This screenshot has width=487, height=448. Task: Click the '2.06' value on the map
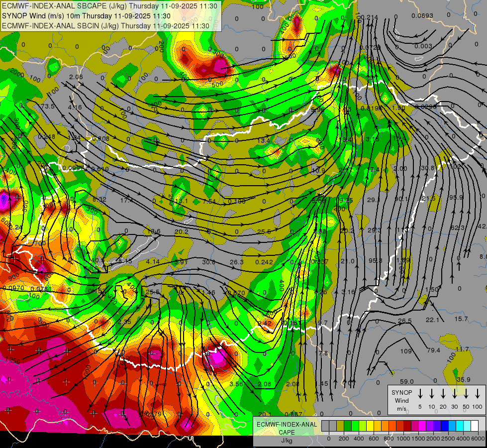76,77
